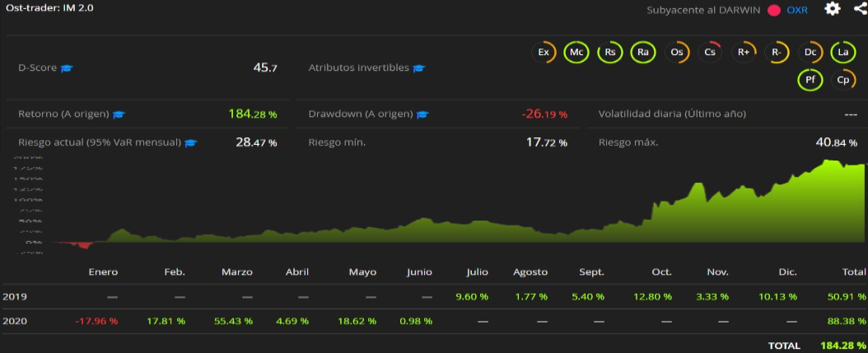Open the OXR underlying link
This screenshot has height=353, width=868.
pyautogui.click(x=797, y=11)
